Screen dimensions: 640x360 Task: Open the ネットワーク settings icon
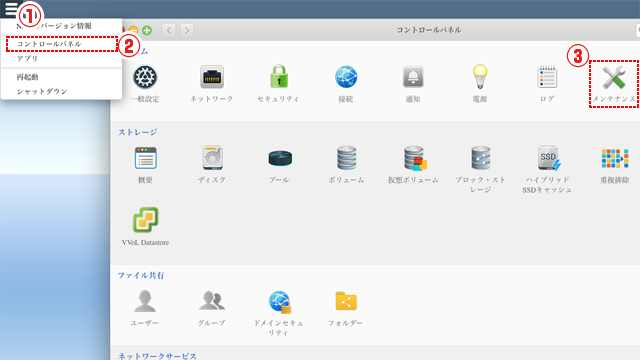click(x=212, y=77)
